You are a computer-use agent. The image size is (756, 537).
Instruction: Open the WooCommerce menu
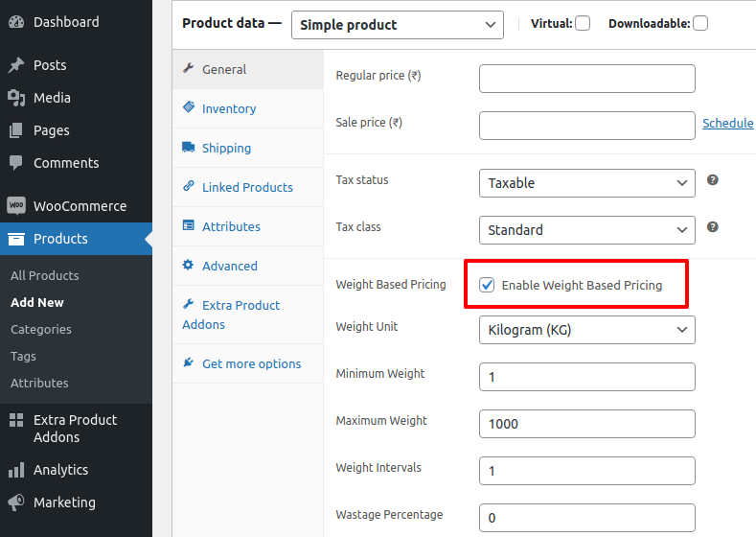pos(77,206)
